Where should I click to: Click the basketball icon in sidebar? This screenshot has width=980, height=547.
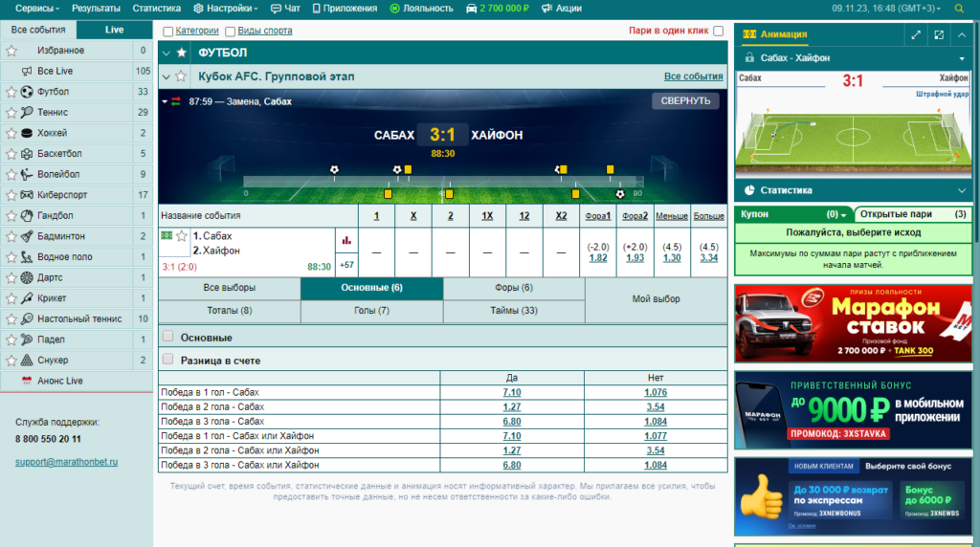(27, 154)
